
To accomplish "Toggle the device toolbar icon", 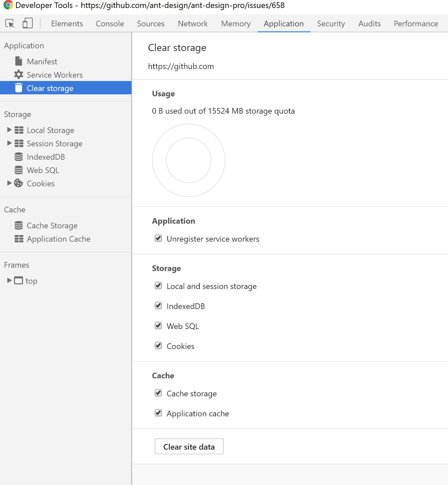I will [x=27, y=23].
